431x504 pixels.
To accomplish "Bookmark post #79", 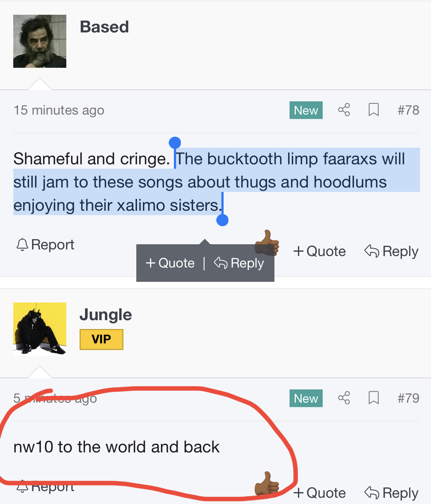I will [374, 398].
